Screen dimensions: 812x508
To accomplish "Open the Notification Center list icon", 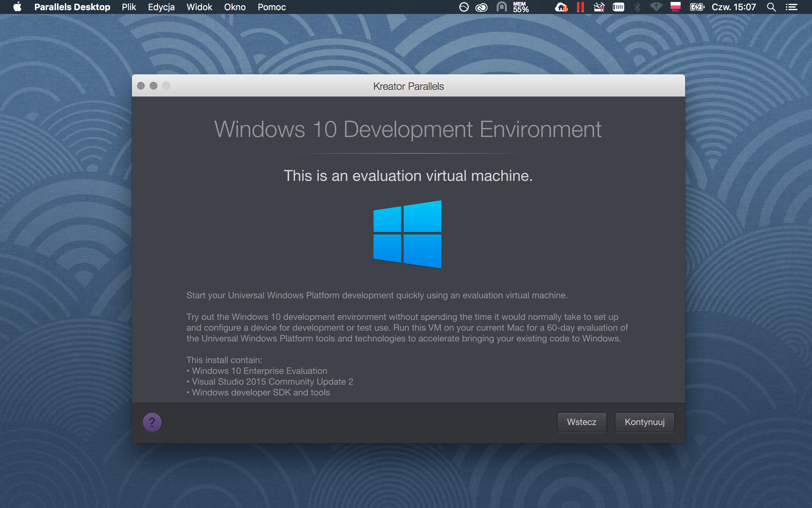I will tap(792, 7).
